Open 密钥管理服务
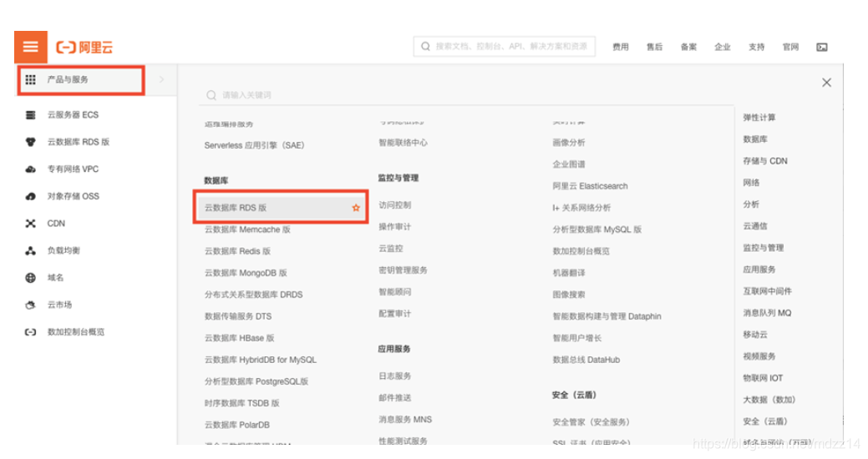868x459 pixels. click(403, 270)
